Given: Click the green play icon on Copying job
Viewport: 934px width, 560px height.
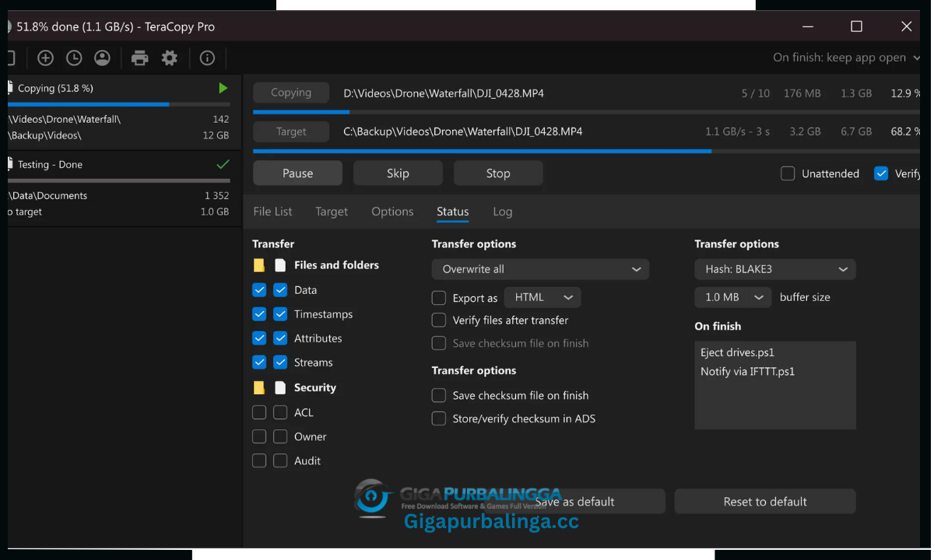Looking at the screenshot, I should coord(223,89).
